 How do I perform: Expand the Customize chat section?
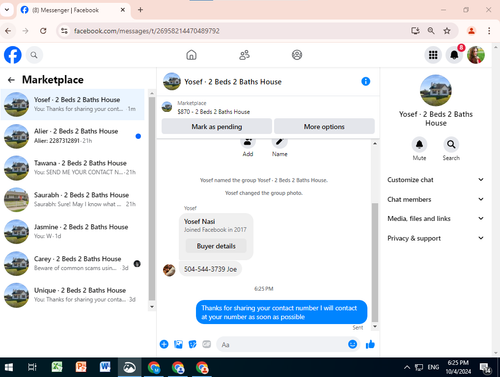coord(435,180)
